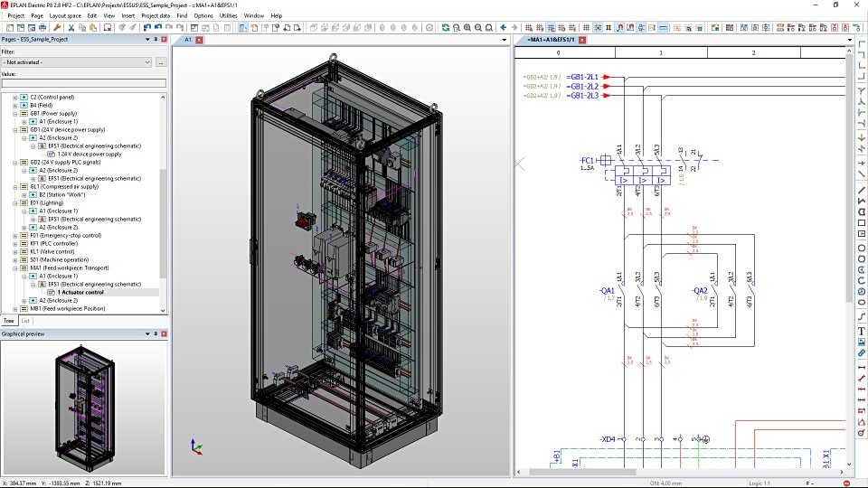Click the Undo arrow icon
Image resolution: width=868 pixels, height=488 pixels.
pos(157,27)
